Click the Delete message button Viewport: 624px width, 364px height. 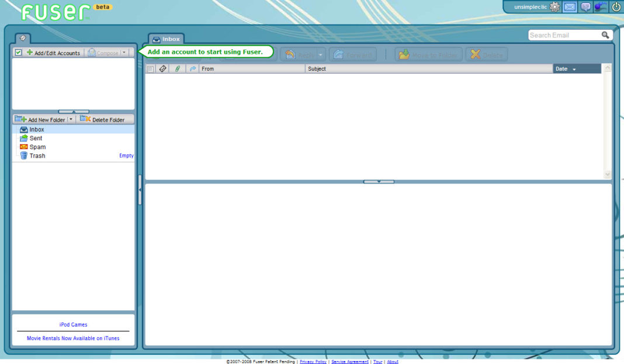click(487, 55)
